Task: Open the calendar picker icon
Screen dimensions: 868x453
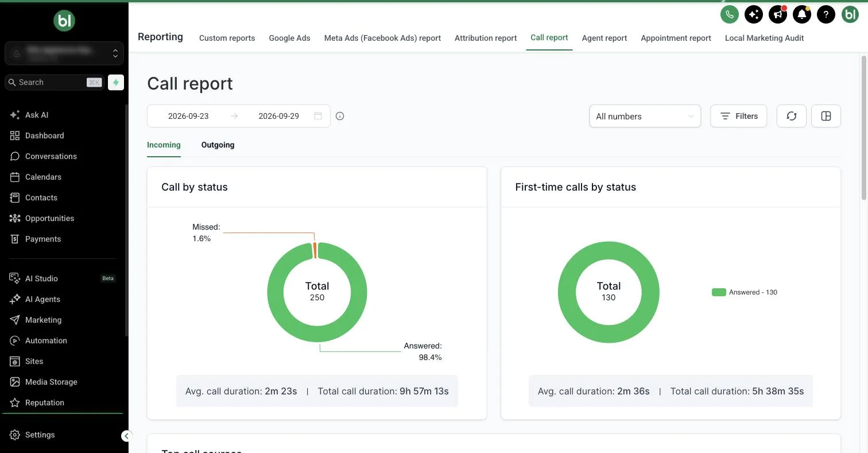Action: [x=318, y=116]
